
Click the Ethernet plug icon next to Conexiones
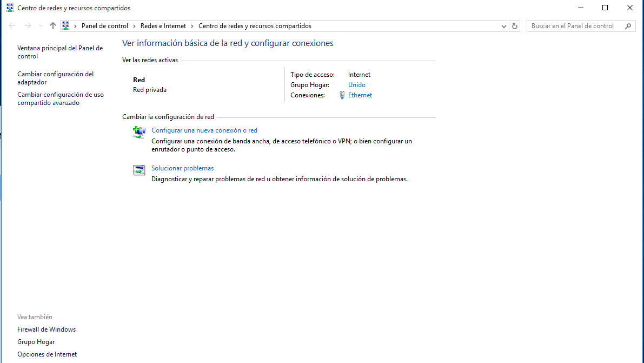click(342, 95)
